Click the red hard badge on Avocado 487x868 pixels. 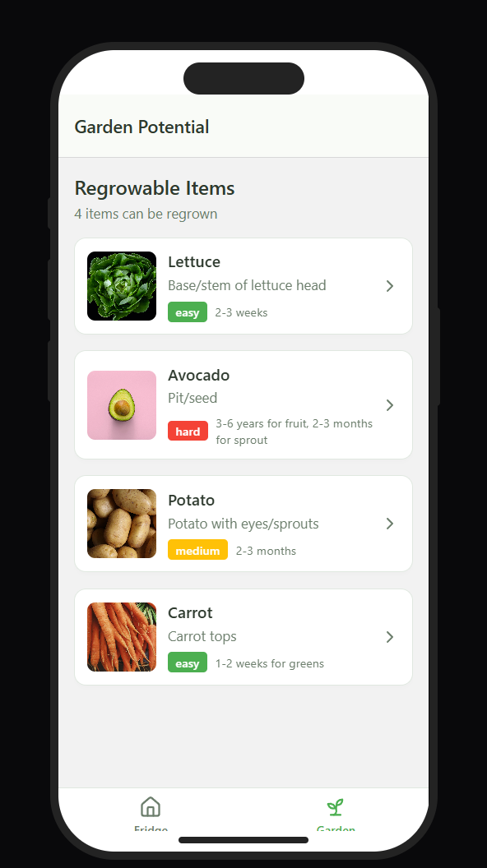(188, 432)
